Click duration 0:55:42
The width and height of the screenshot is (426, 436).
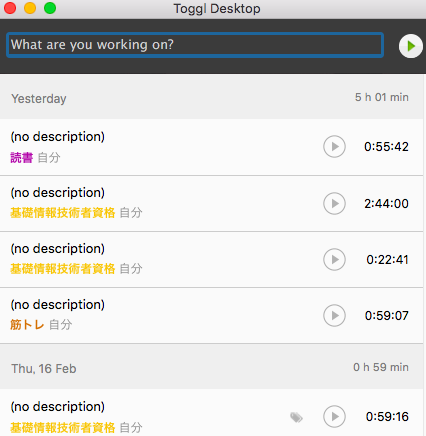point(386,147)
